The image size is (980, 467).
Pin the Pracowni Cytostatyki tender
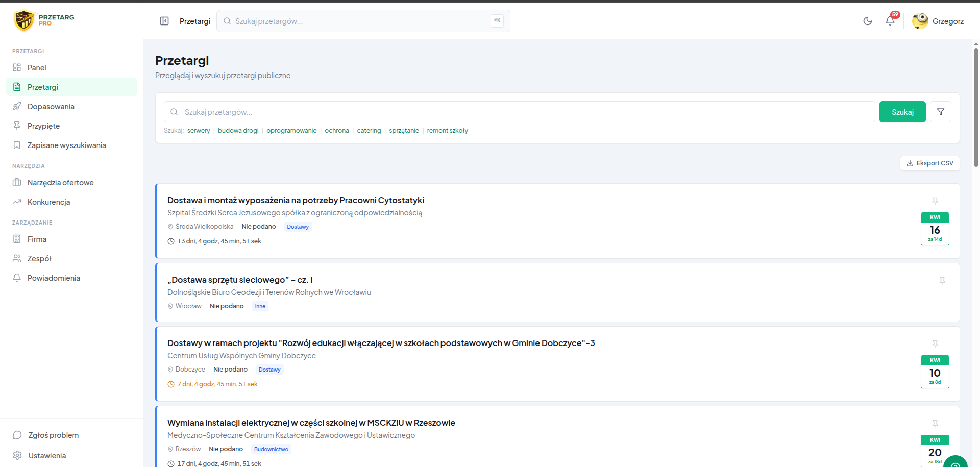[x=935, y=201]
